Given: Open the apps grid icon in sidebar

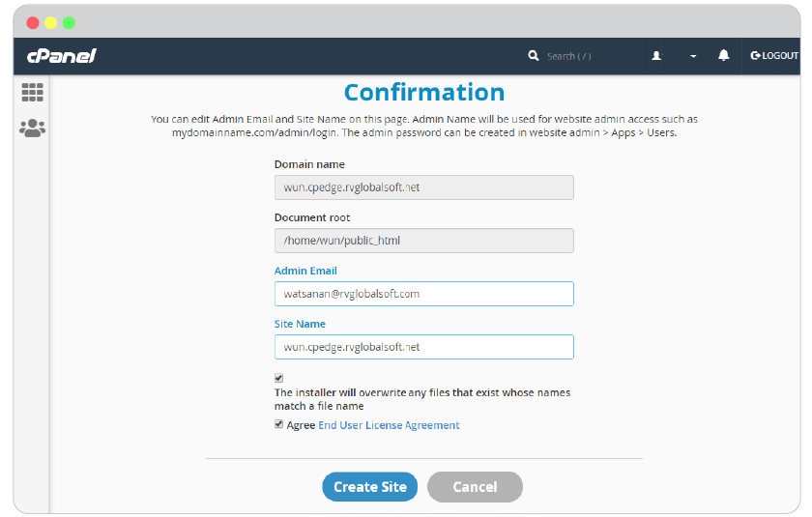Looking at the screenshot, I should pos(32,92).
